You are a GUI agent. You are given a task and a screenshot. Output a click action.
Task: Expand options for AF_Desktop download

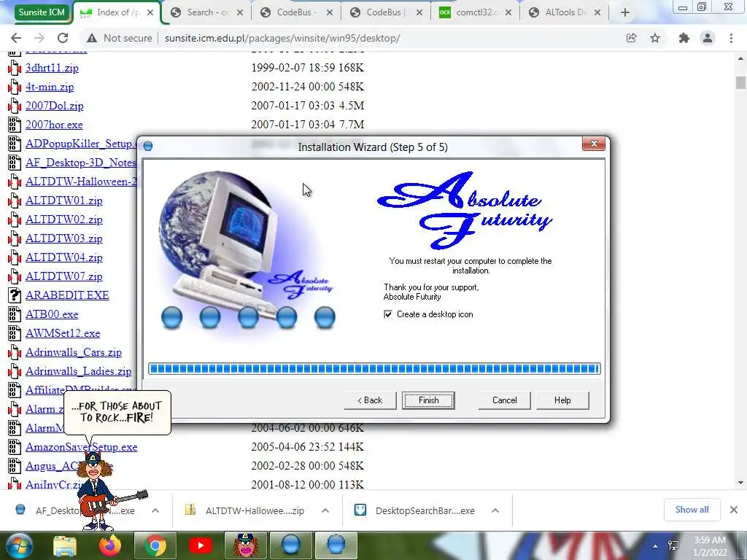pyautogui.click(x=155, y=510)
